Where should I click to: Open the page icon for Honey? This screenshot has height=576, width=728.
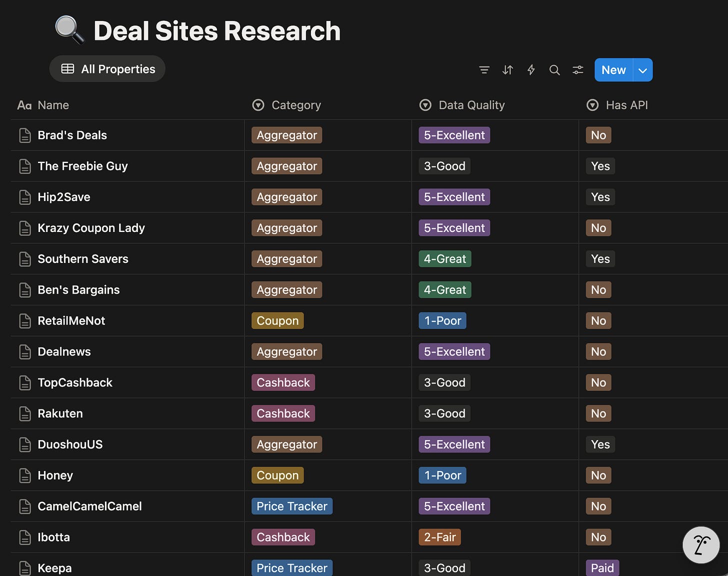pos(25,476)
